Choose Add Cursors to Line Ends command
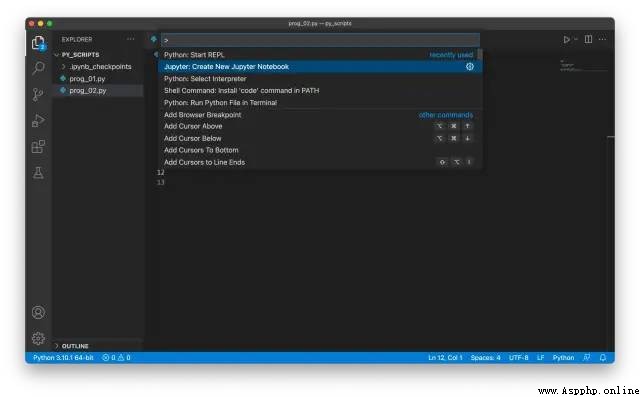This screenshot has width=640, height=397. pyautogui.click(x=320, y=162)
